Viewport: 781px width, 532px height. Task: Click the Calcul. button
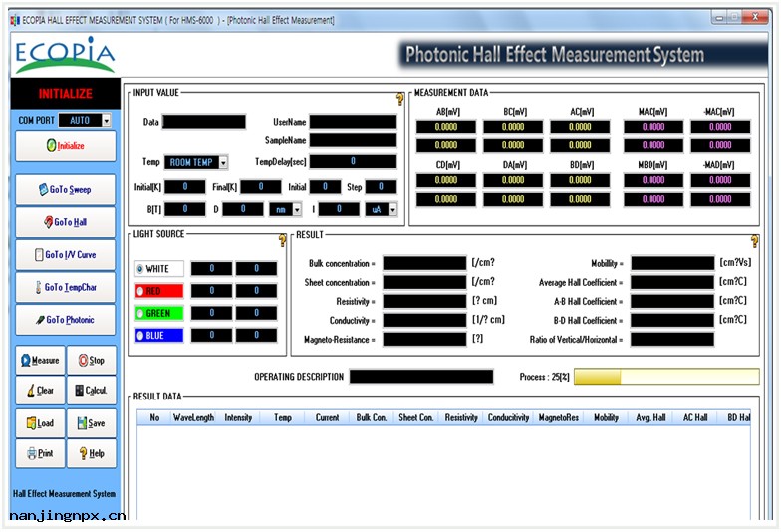tap(91, 391)
